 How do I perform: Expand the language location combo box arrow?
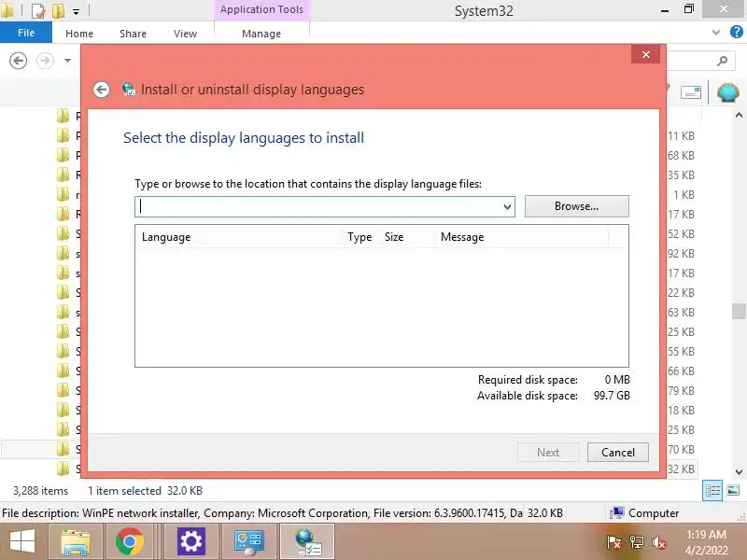507,206
